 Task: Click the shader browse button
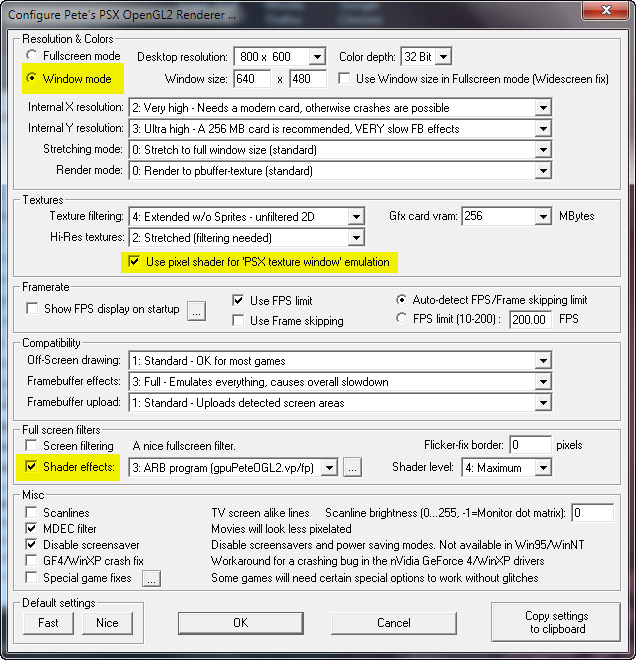352,468
